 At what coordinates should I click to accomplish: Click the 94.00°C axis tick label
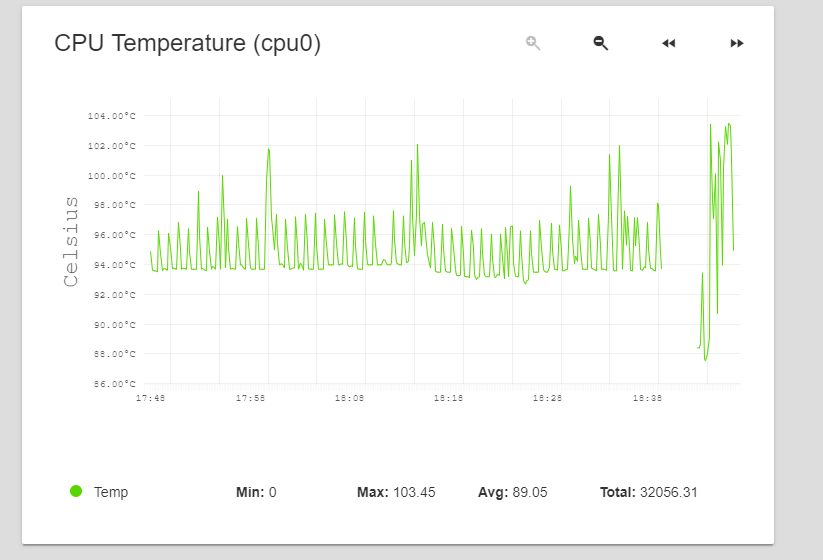click(x=114, y=265)
